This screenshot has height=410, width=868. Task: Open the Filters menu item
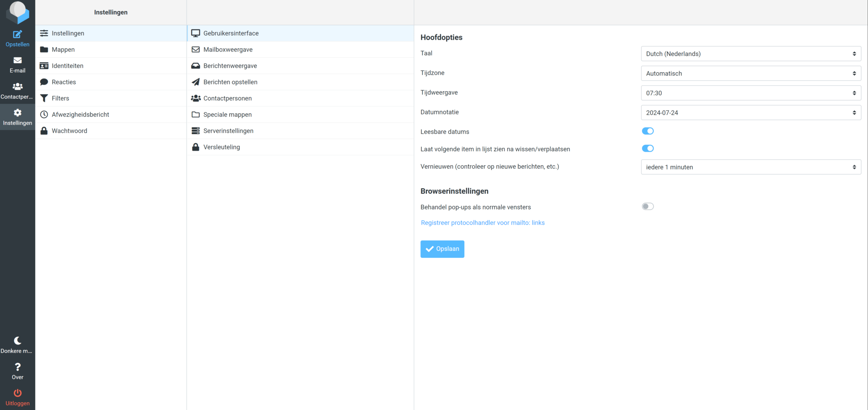click(x=111, y=98)
